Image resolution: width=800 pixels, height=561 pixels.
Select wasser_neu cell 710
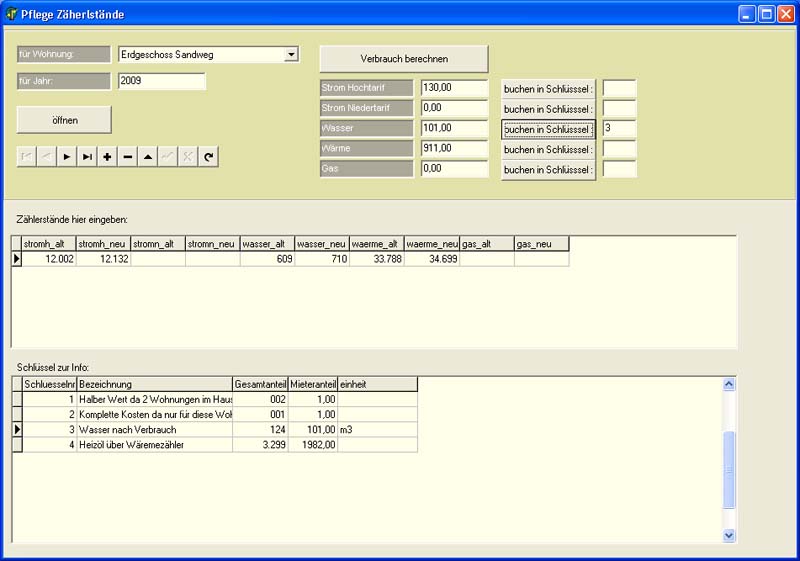pyautogui.click(x=322, y=259)
